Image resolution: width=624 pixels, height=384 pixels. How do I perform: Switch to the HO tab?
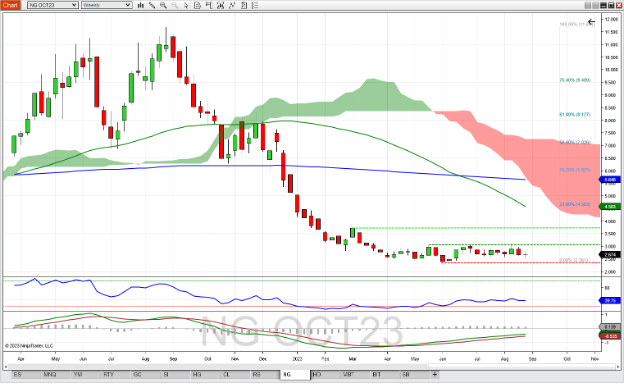[325, 374]
